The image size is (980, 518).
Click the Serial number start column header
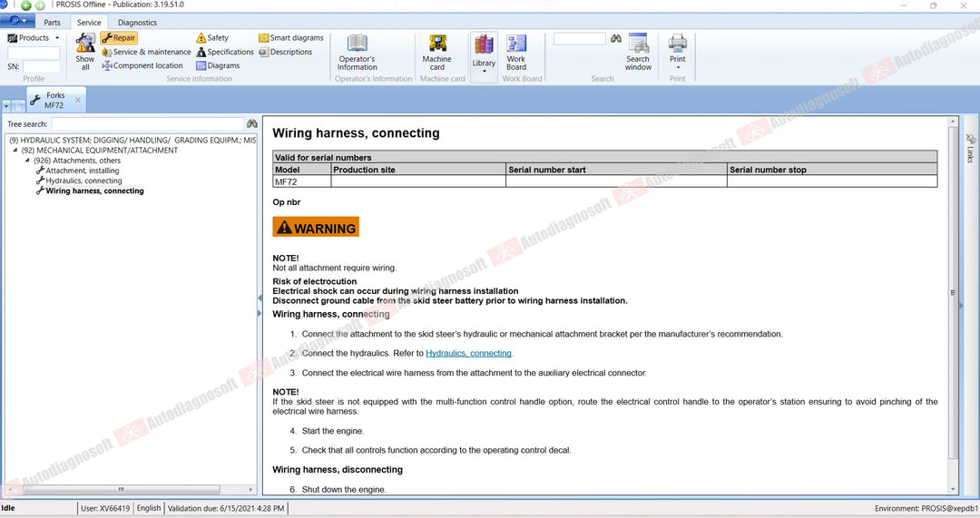click(615, 170)
